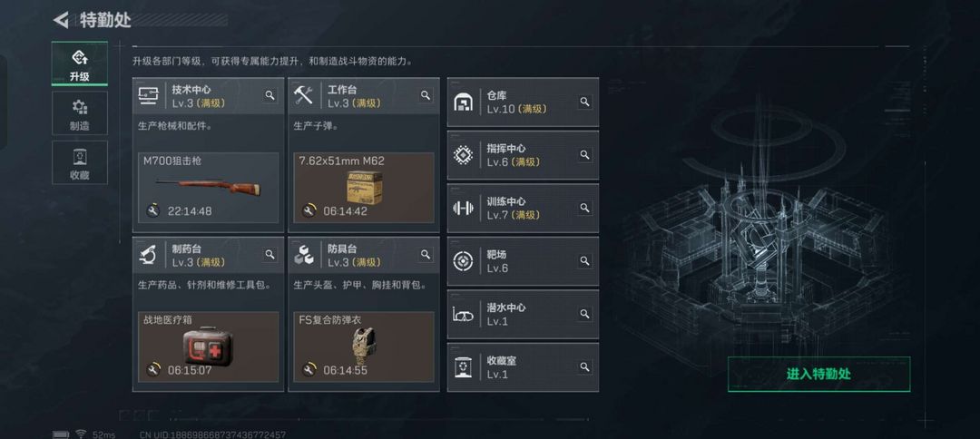Screen dimensions: 980x439
Task: View 训练中心 details with its search icon
Action: pyautogui.click(x=584, y=208)
